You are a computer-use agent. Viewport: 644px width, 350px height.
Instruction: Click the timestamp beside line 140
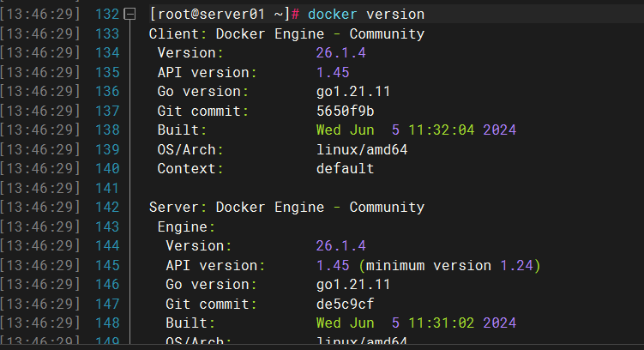(x=41, y=169)
